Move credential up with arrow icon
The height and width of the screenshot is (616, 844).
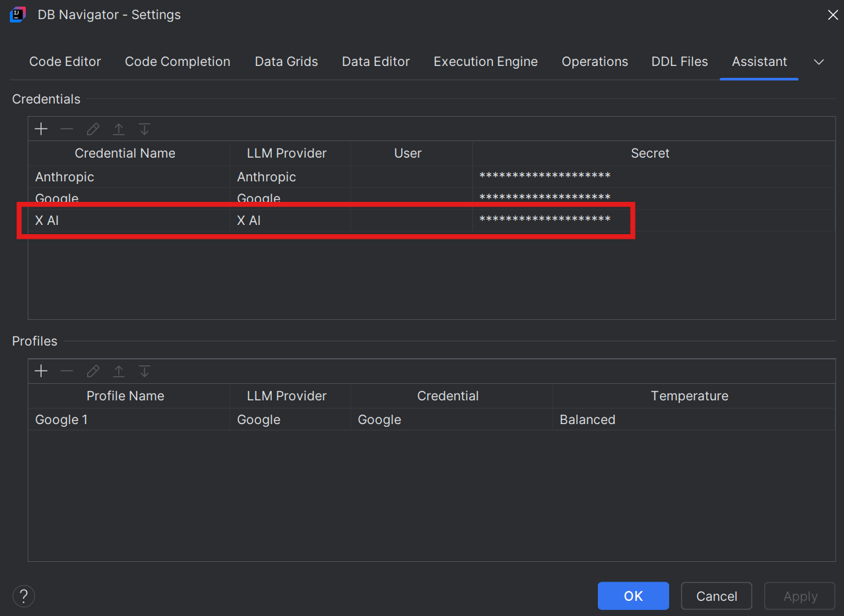[119, 129]
